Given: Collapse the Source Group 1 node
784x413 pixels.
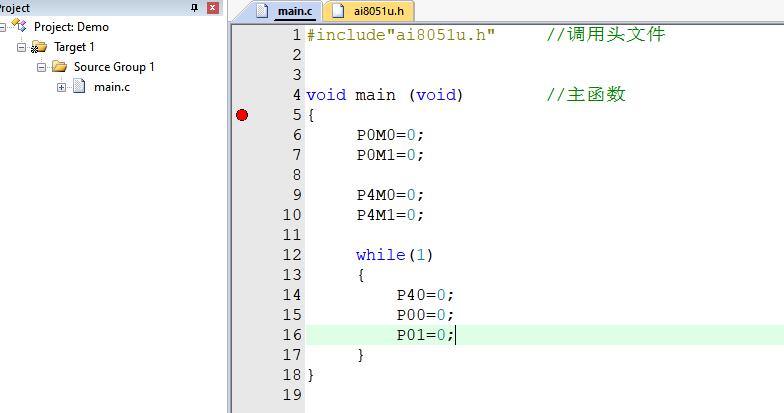Looking at the screenshot, I should coord(42,67).
